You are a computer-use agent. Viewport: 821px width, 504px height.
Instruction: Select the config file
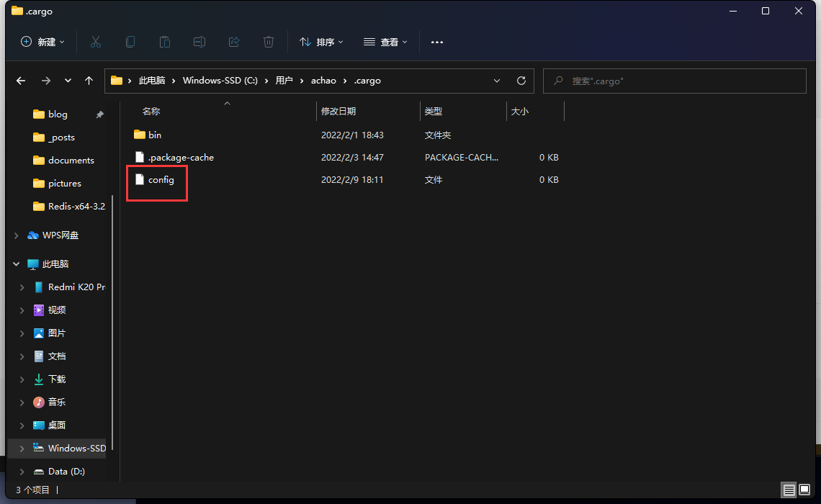click(x=161, y=180)
